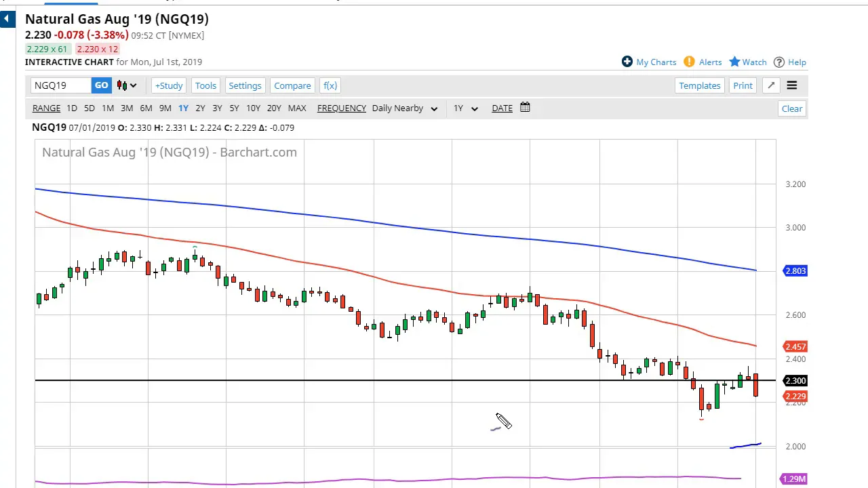Select MAX range
This screenshot has height=488, width=868.
(297, 108)
